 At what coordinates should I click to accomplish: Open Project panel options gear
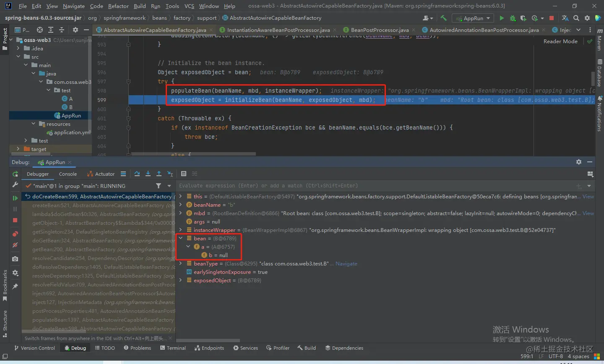point(75,30)
